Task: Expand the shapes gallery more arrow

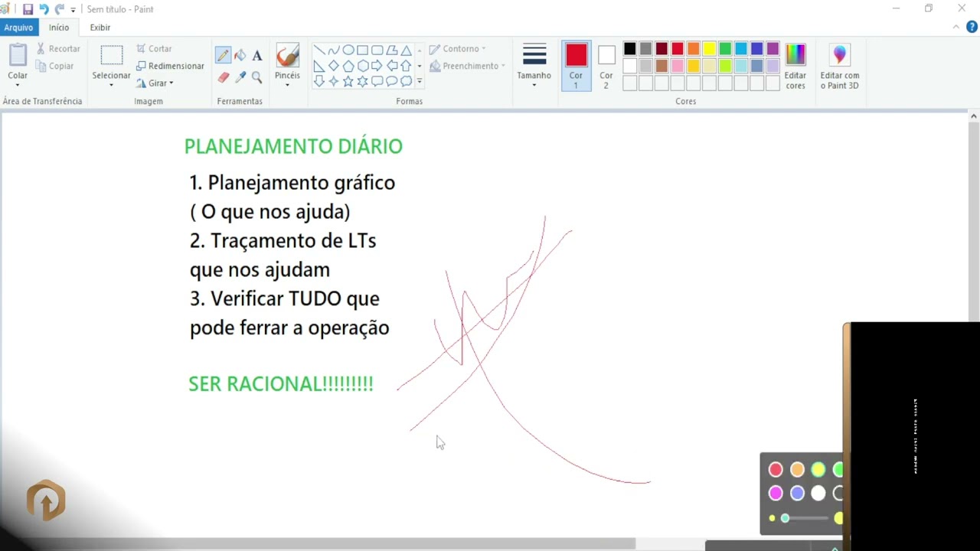Action: 420,81
